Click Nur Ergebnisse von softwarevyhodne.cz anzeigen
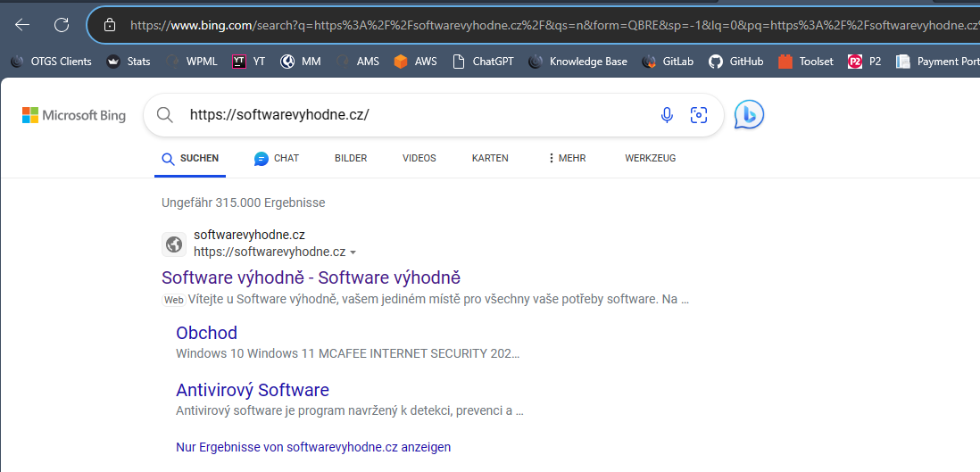This screenshot has height=472, width=980. (313, 447)
